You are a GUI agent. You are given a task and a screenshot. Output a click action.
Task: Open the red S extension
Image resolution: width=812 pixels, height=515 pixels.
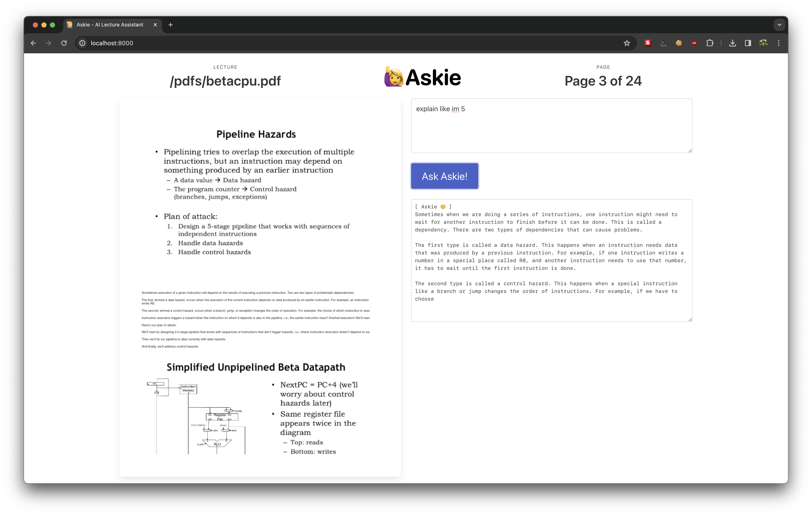click(x=647, y=43)
